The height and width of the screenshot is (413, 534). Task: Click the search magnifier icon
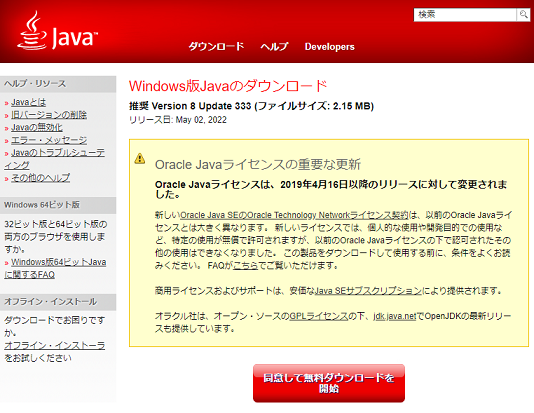[x=523, y=15]
